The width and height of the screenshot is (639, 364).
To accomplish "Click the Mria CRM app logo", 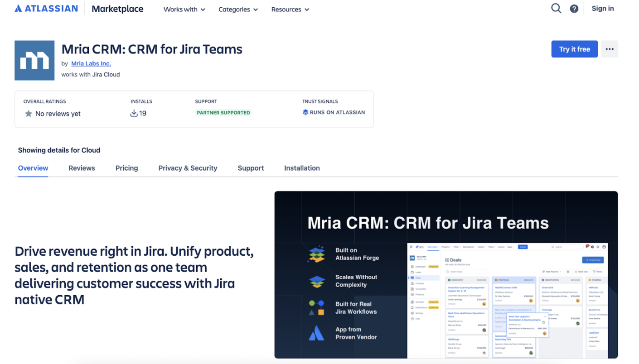I will tap(34, 60).
